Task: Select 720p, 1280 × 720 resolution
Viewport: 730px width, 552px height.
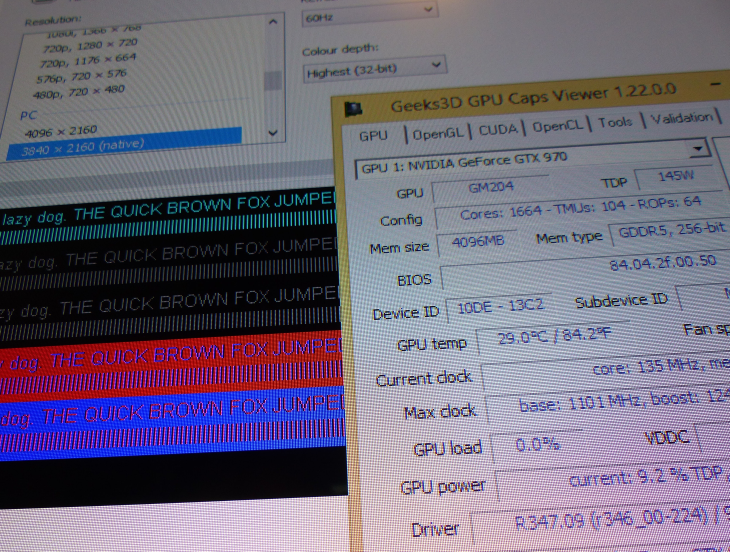Action: (90, 46)
